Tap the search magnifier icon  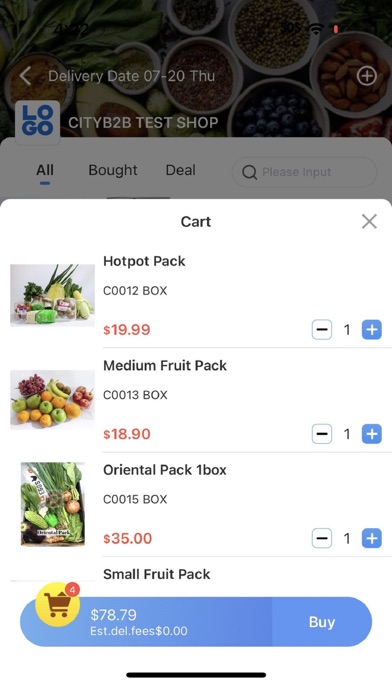click(x=249, y=172)
